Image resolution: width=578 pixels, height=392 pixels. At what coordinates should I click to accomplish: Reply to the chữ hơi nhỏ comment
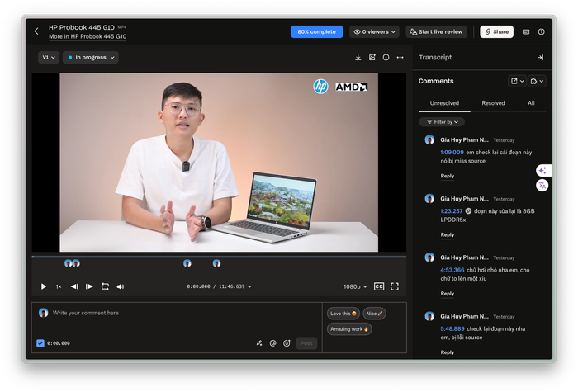[x=448, y=294]
